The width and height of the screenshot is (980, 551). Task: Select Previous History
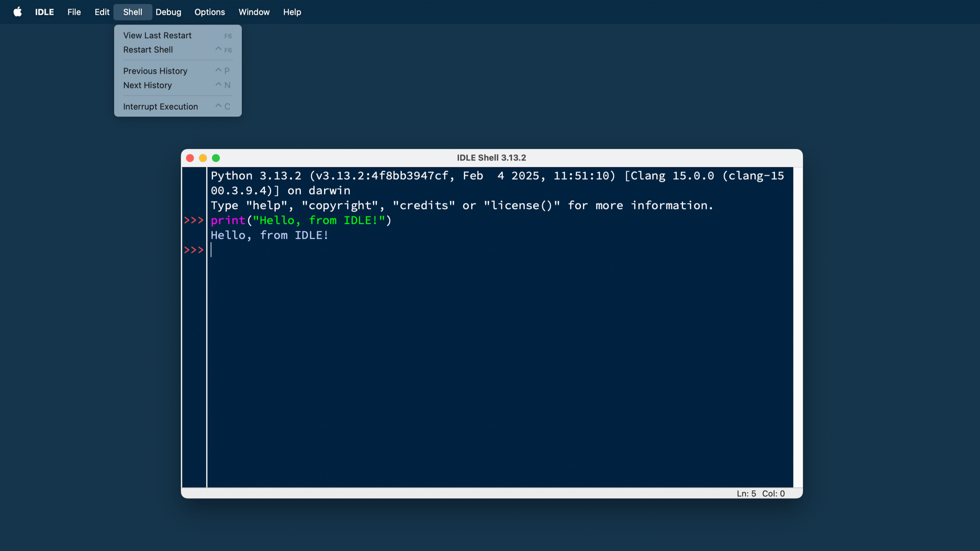tap(155, 71)
